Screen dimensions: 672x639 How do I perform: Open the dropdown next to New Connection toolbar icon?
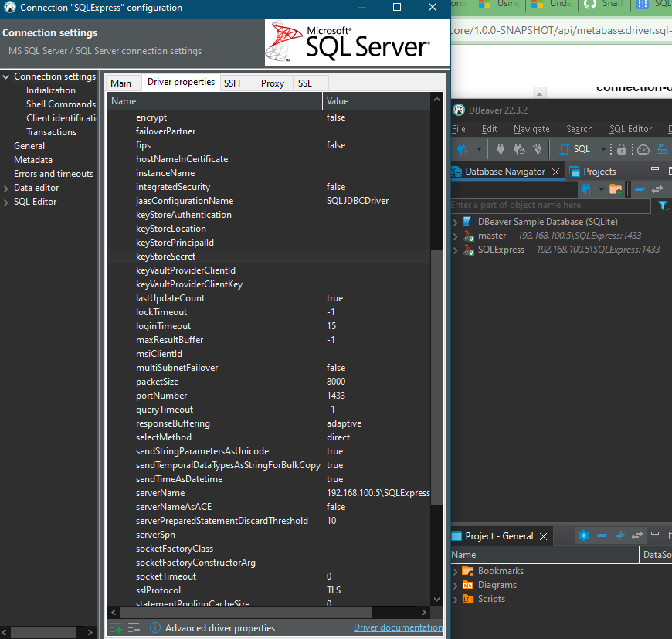(479, 149)
